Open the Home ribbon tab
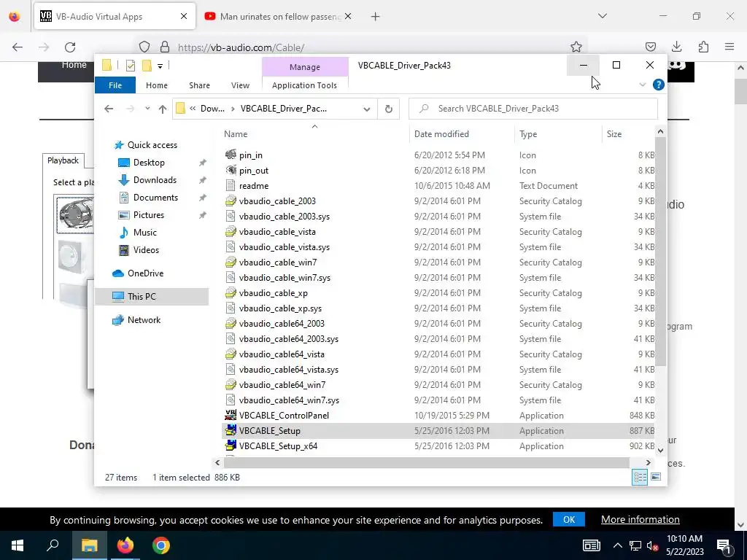Screen dimensions: 747x560 click(x=157, y=85)
